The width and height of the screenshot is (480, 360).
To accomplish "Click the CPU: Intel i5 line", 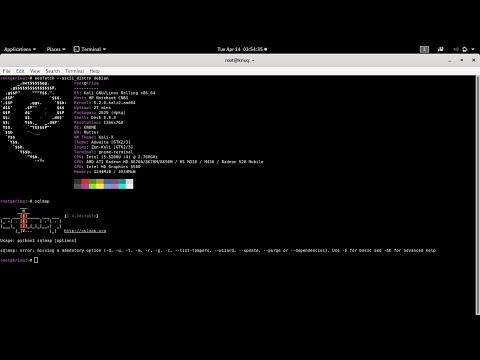I will [116, 157].
